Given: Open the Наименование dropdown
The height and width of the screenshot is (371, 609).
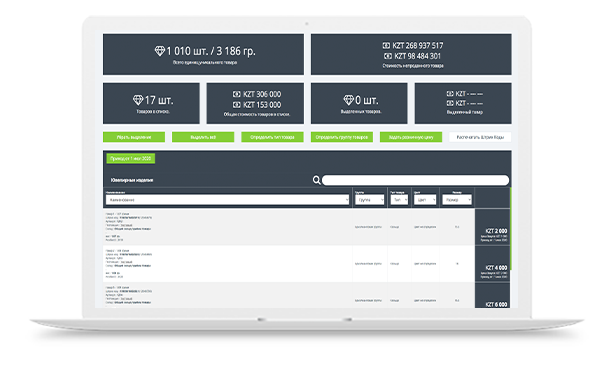Looking at the screenshot, I should [227, 200].
